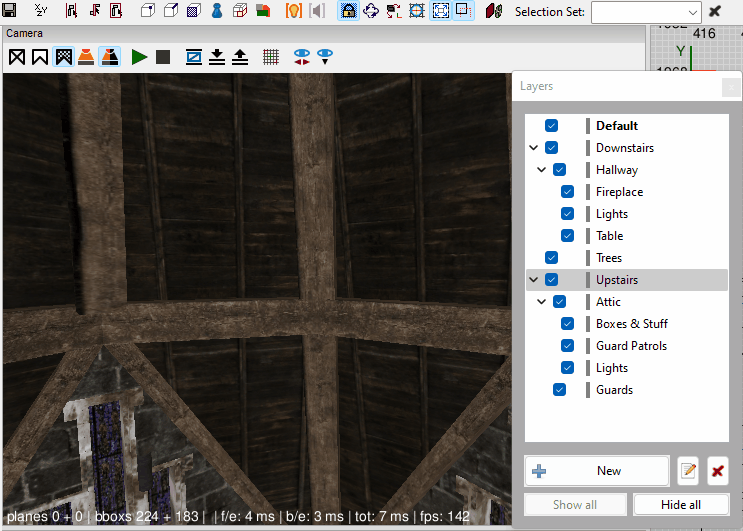Uncheck the Guard Patrols layer checkbox
This screenshot has width=743, height=531.
click(568, 346)
